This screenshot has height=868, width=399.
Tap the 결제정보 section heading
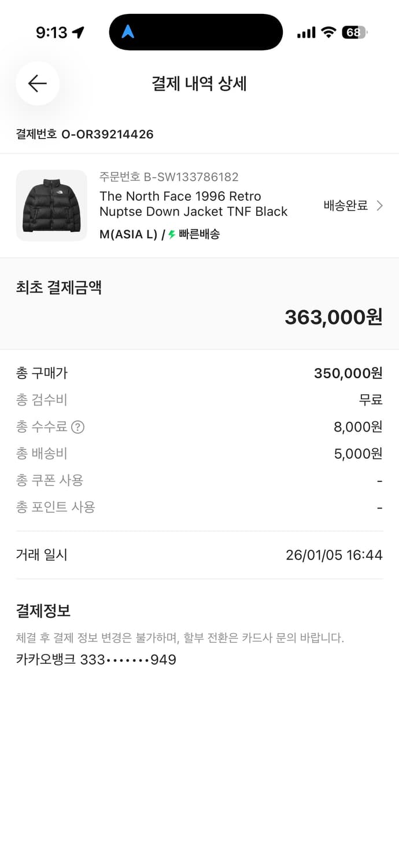point(39,610)
